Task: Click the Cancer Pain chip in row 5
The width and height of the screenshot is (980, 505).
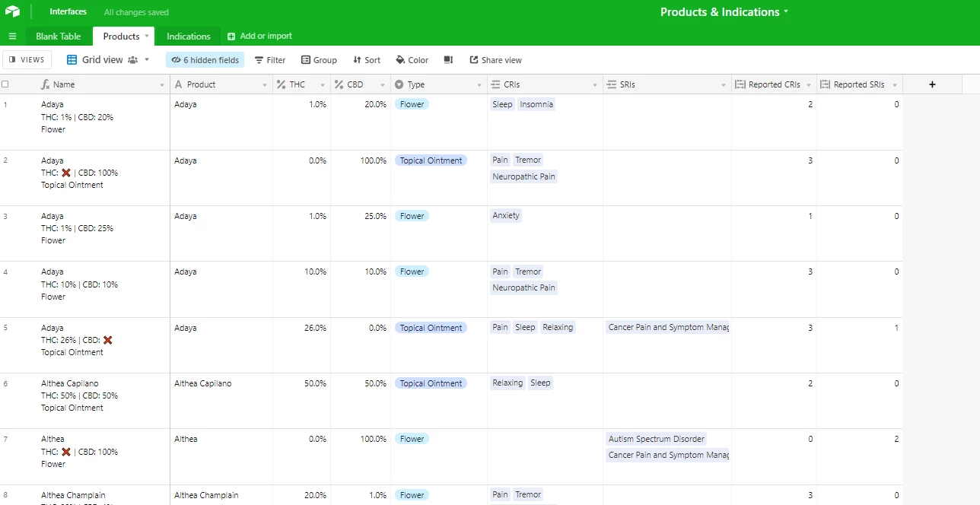Action: [668, 327]
